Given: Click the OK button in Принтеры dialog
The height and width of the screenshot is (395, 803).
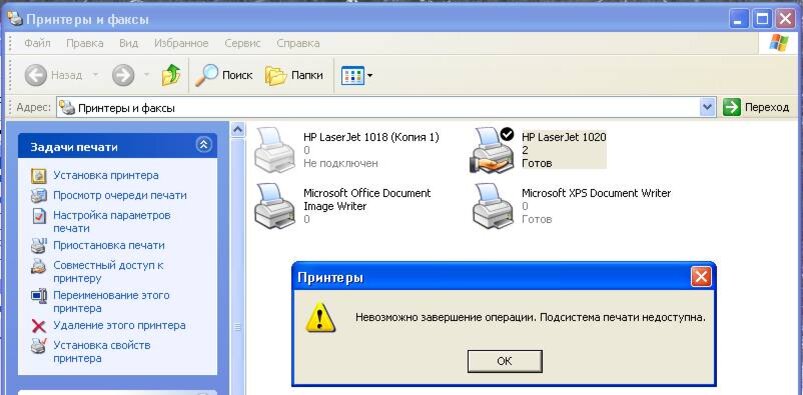Looking at the screenshot, I should tap(504, 361).
